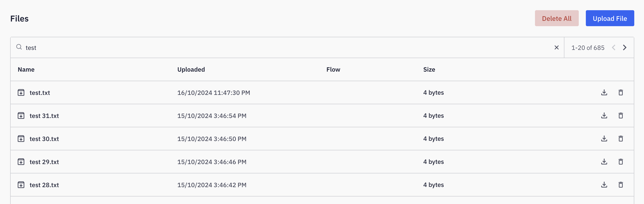The image size is (644, 204).
Task: Delete the test 29.txt file
Action: pos(621,162)
